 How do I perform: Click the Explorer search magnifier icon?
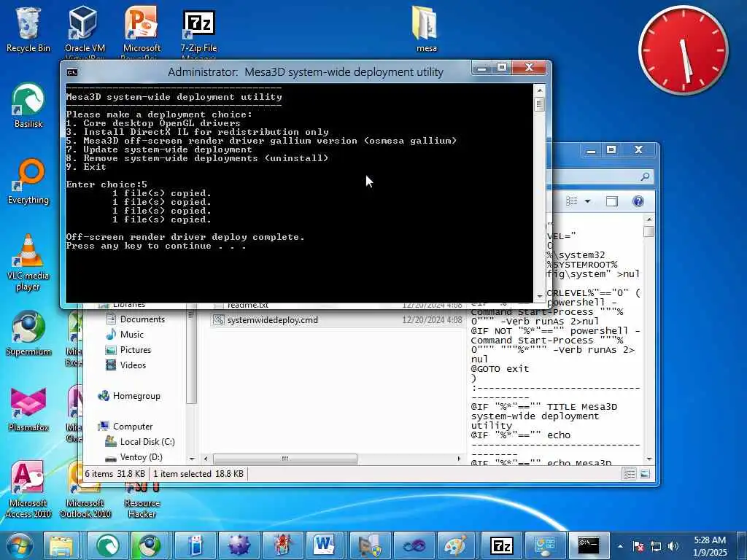pyautogui.click(x=645, y=176)
